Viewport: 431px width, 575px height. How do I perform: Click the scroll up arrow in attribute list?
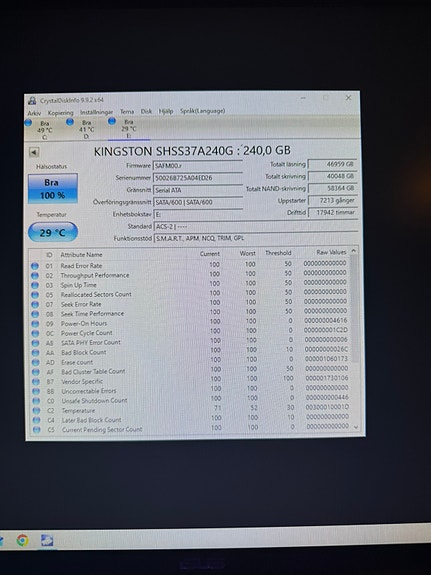354,251
